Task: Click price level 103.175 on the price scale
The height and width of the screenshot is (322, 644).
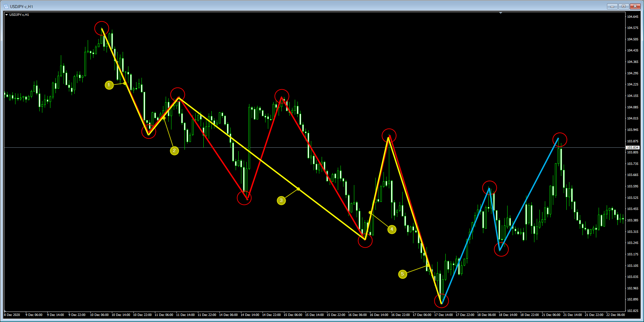Action: (633, 254)
